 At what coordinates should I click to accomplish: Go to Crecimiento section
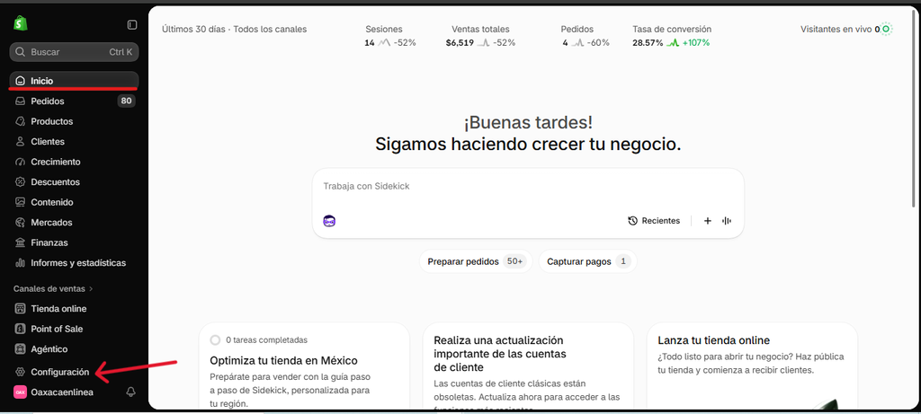pyautogui.click(x=74, y=161)
